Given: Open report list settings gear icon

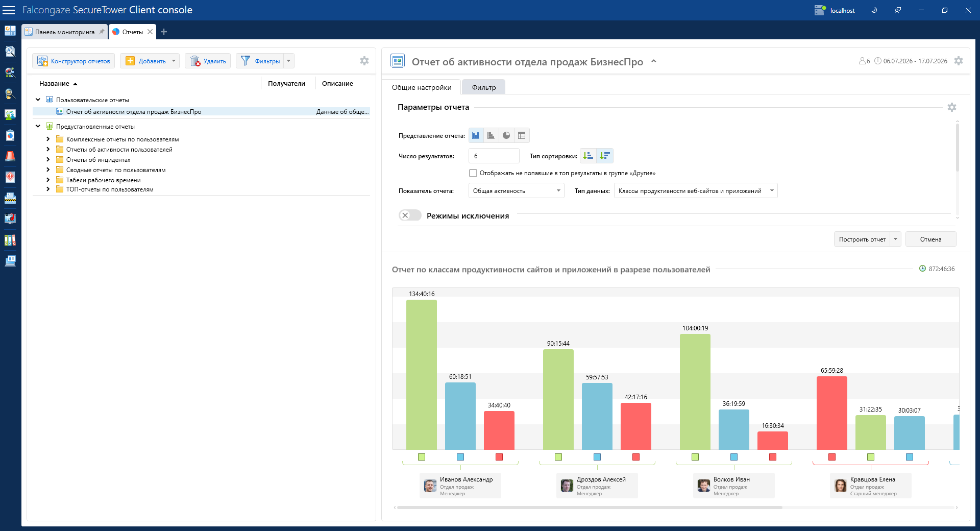Looking at the screenshot, I should pyautogui.click(x=364, y=61).
